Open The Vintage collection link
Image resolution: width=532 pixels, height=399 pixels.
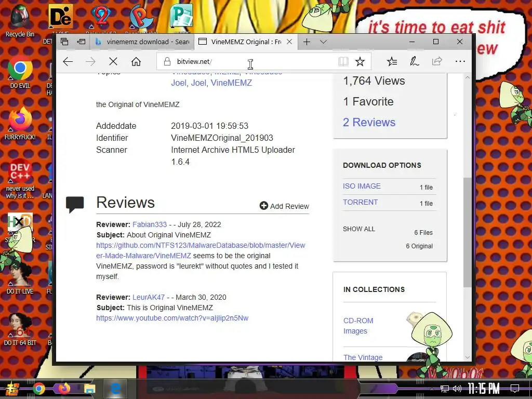click(x=363, y=357)
